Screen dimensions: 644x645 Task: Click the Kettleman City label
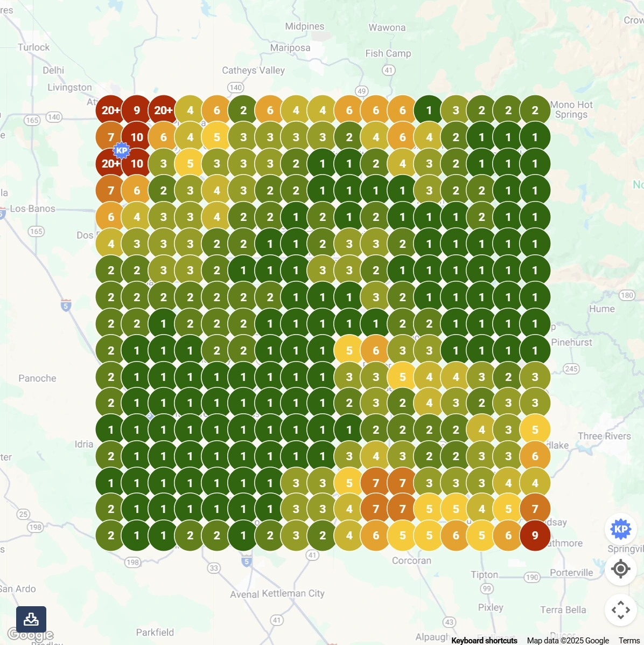coord(293,593)
